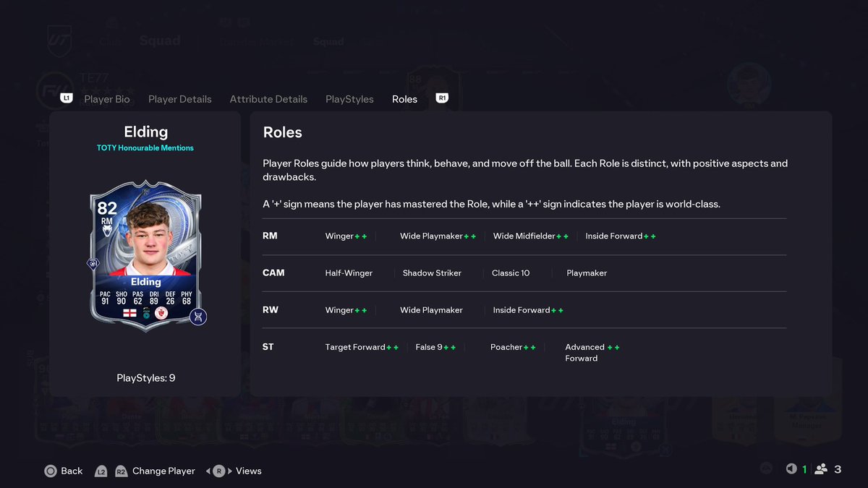
Task: Click the speaker icon bottom right
Action: 791,468
